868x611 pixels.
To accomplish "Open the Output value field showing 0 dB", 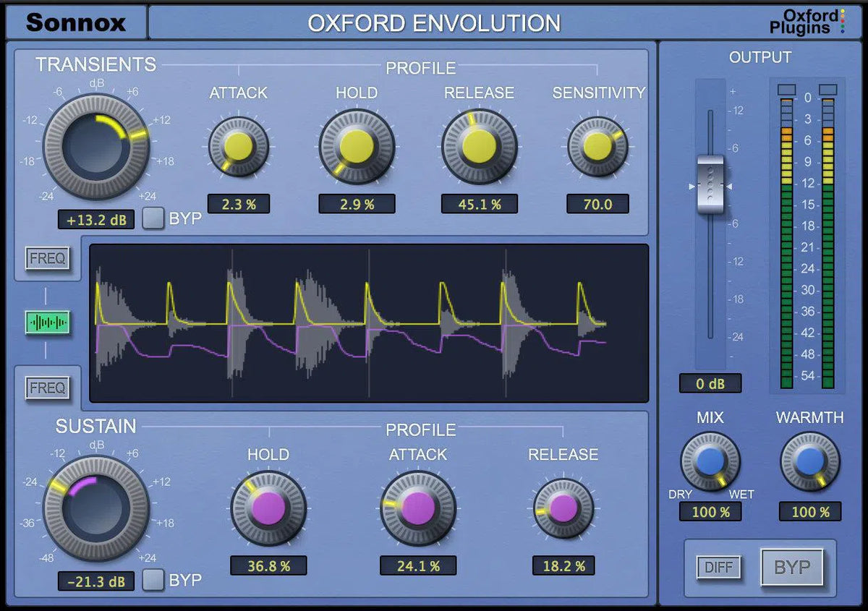I will point(710,384).
